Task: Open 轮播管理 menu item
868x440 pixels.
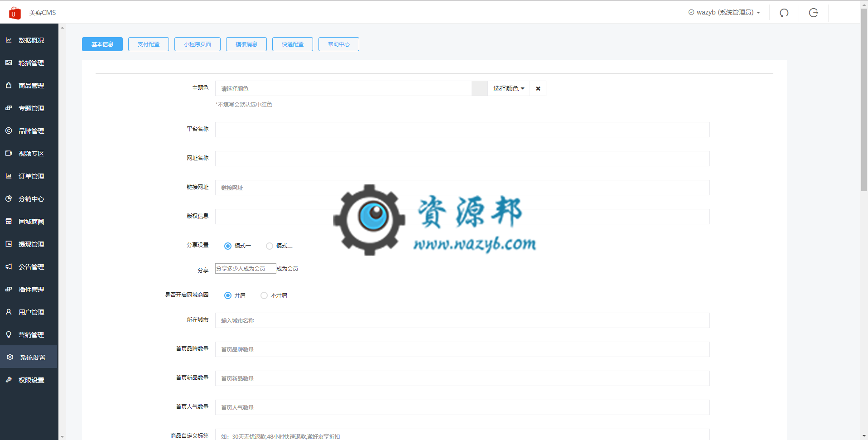Action: 29,63
